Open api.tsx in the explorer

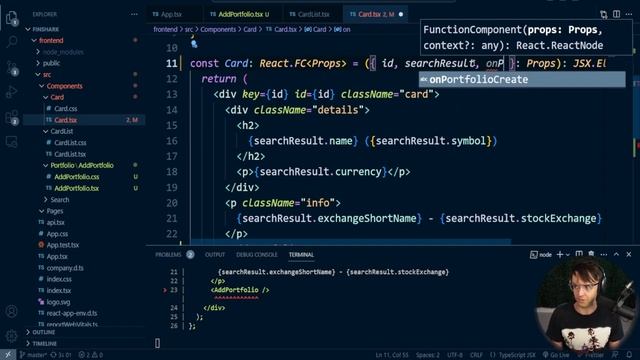pos(56,222)
